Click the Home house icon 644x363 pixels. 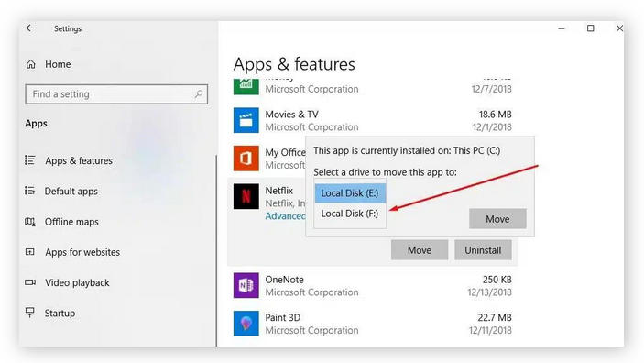[31, 64]
